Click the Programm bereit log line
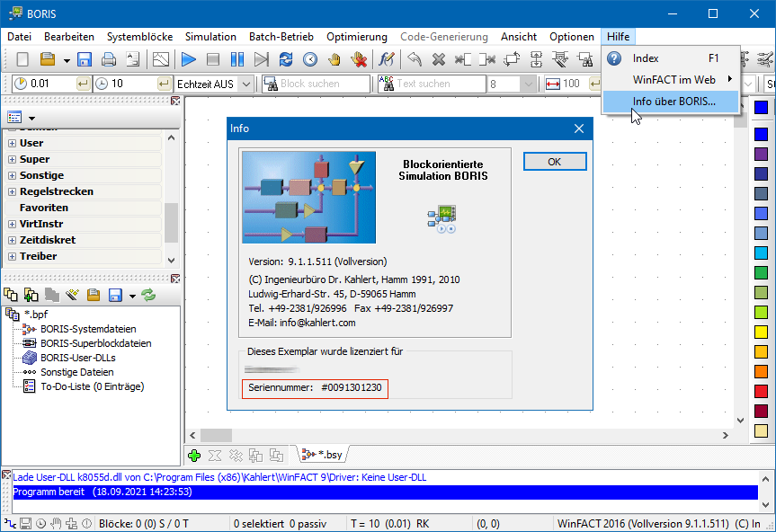776x532 pixels. pos(385,492)
